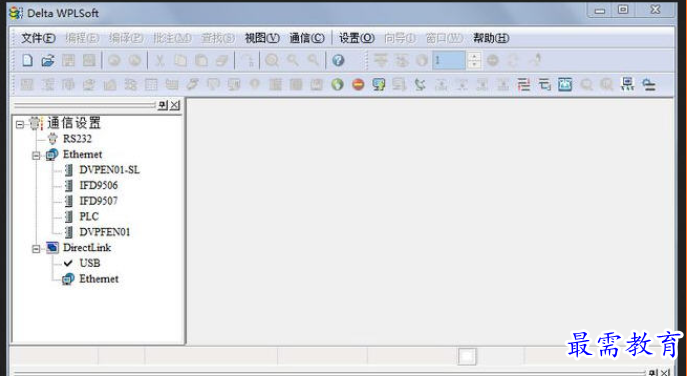Collapse the Ethernet group with module children
689x376 pixels.
[x=36, y=155]
